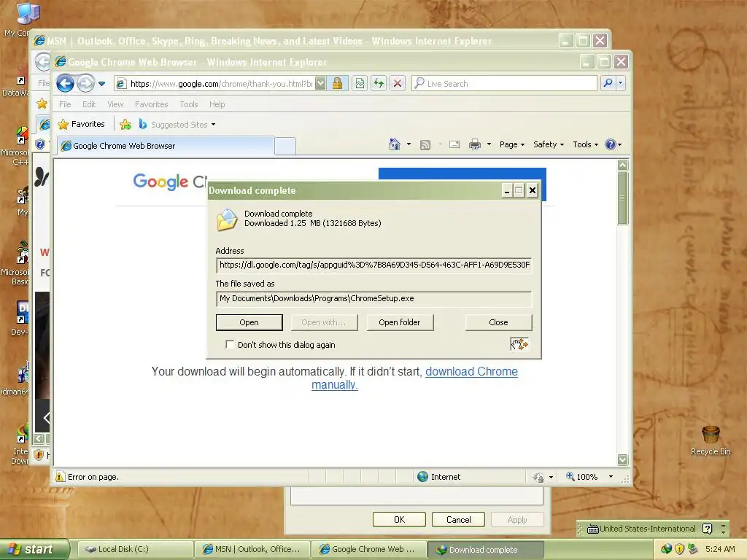Click the hand drag-and-drop icon
Screen dimensions: 747x560
point(519,344)
